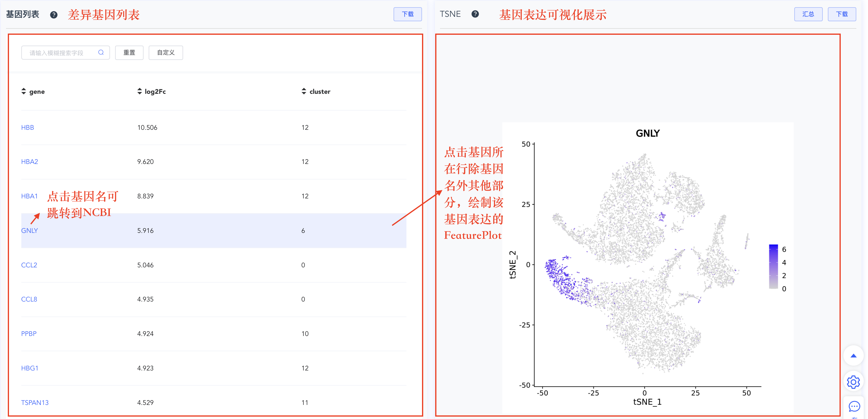Viewport: 868px width, 419px height.
Task: Click the help icon beside TSNE
Action: [x=475, y=14]
